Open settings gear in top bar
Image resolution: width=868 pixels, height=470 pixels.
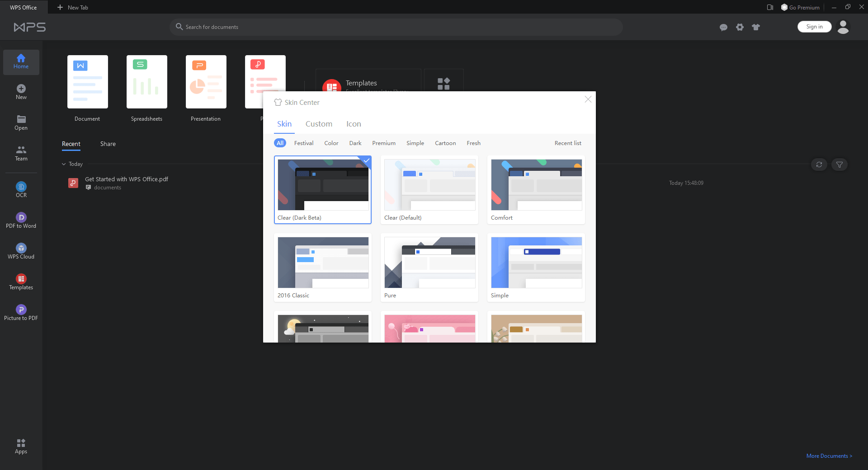(x=740, y=27)
